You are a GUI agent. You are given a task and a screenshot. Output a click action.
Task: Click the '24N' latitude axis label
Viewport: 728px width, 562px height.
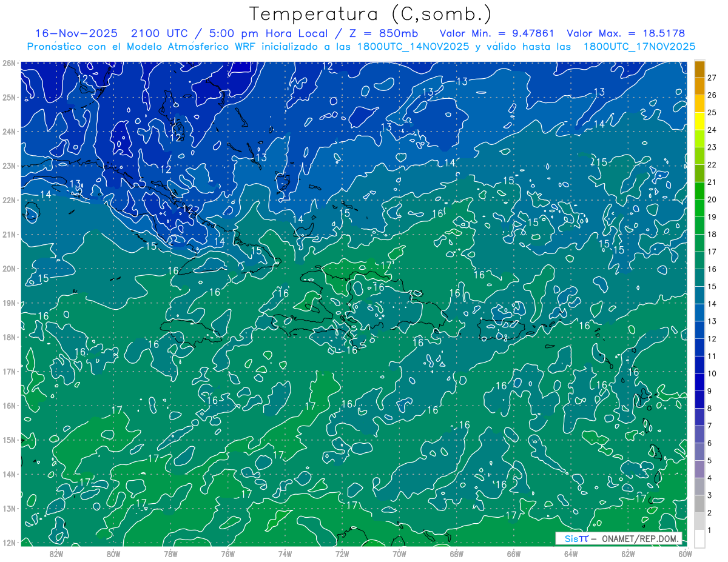pyautogui.click(x=8, y=132)
